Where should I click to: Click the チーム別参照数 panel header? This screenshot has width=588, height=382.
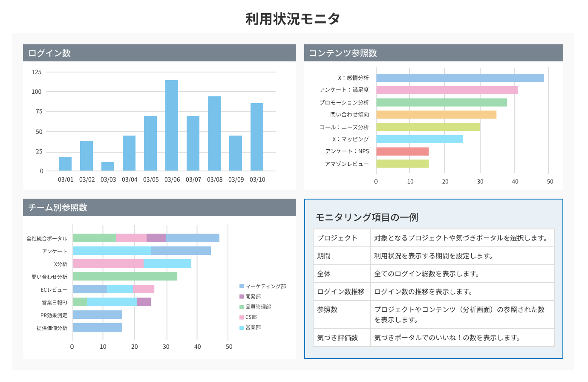[159, 207]
